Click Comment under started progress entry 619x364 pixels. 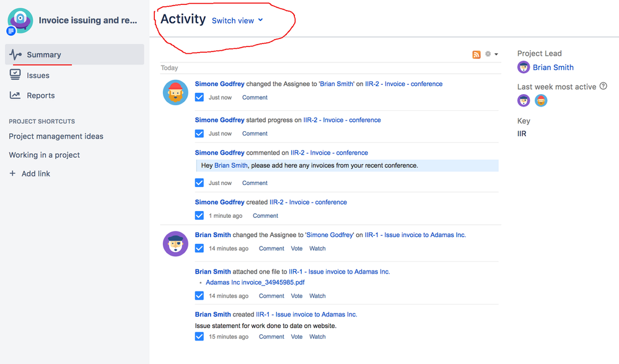pos(255,133)
